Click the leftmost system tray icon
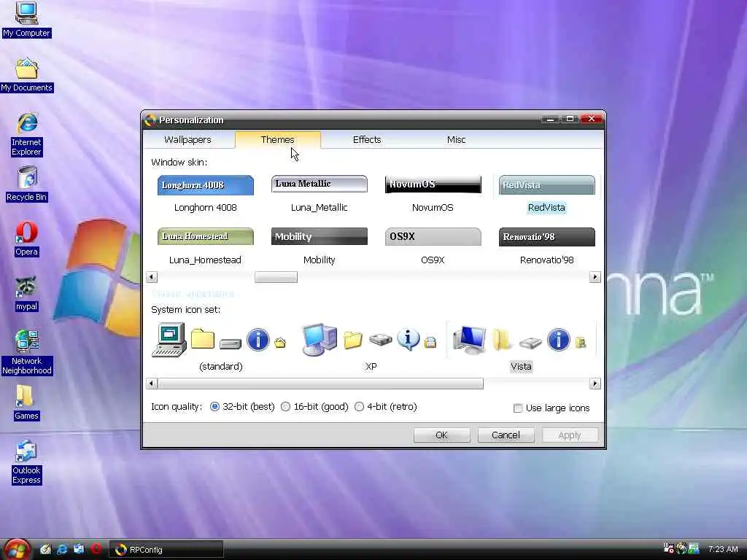 click(x=668, y=548)
